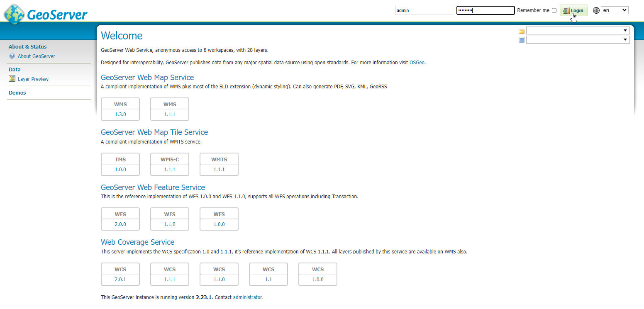
Task: Click the admin username input field
Action: click(424, 10)
